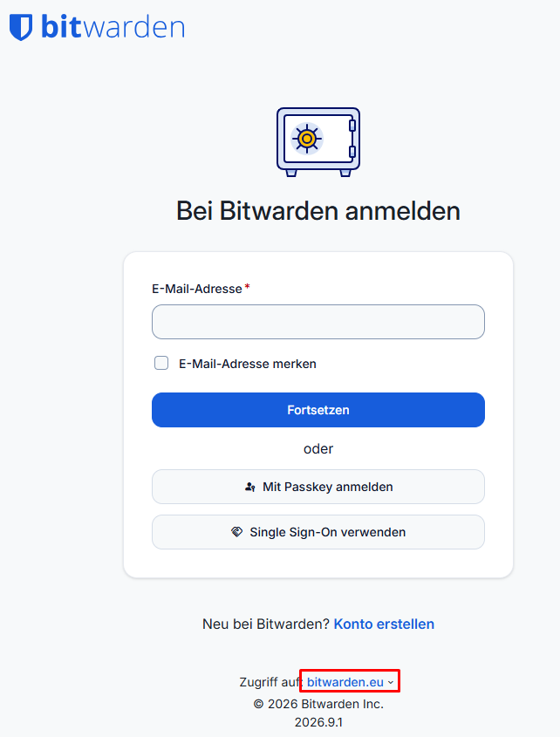The width and height of the screenshot is (560, 737).
Task: Click the Zugriff auf label
Action: tap(270, 682)
